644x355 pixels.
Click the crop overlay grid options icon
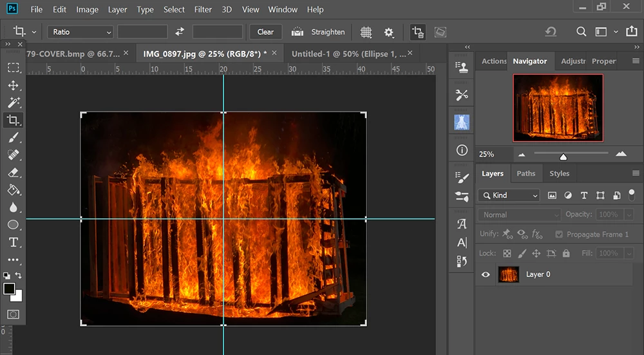pos(366,32)
